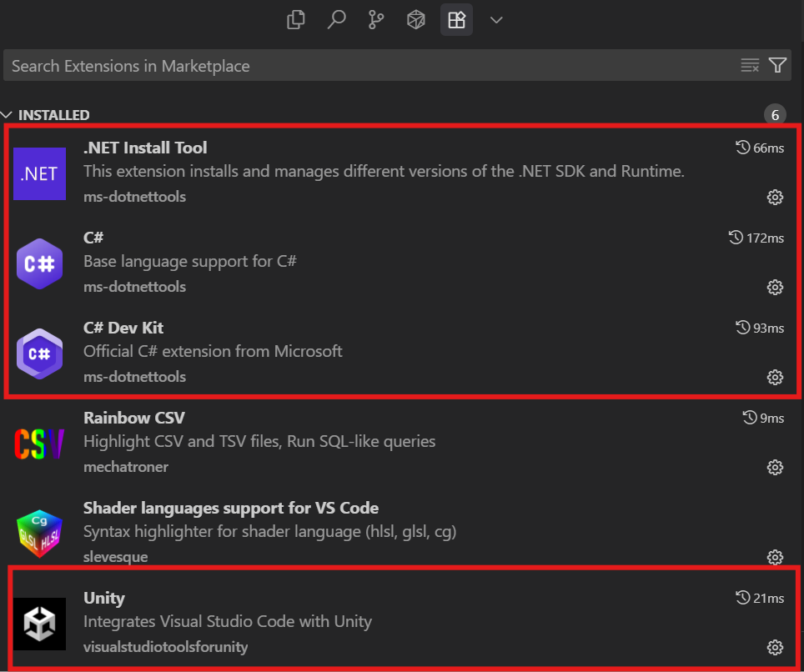The image size is (804, 672).
Task: Click ms-dotnettools publisher under C# Dev Kit
Action: click(x=135, y=377)
